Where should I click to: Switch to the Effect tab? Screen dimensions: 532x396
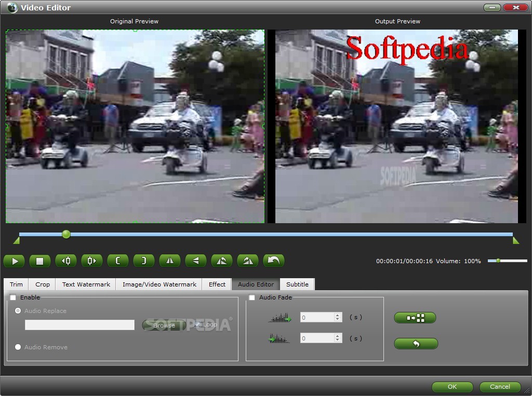[217, 284]
